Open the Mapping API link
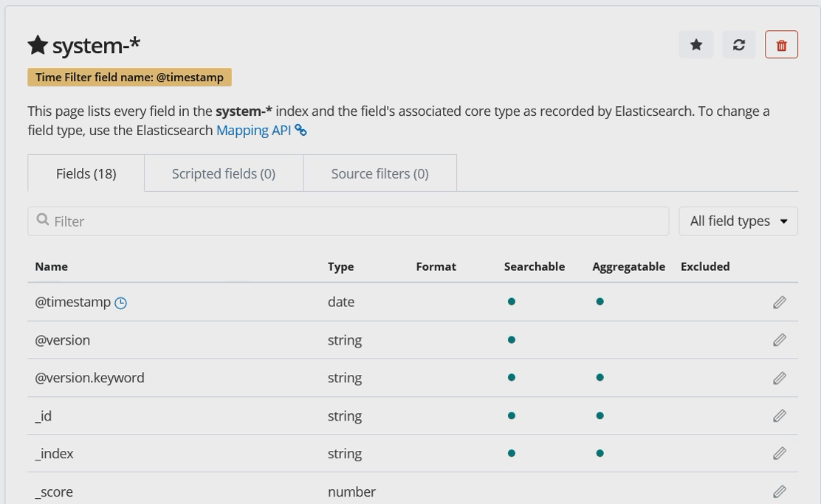821x504 pixels. tap(253, 131)
